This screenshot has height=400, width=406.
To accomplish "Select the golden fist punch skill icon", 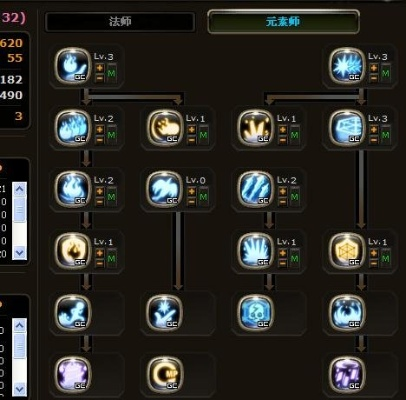I will click(x=165, y=128).
